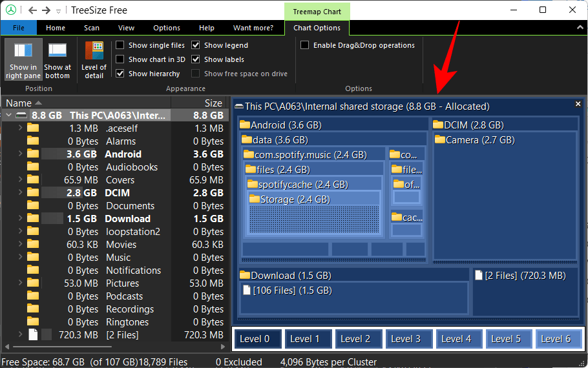The image size is (588, 368).
Task: Sort by the Name column header
Action: pyautogui.click(x=86, y=103)
